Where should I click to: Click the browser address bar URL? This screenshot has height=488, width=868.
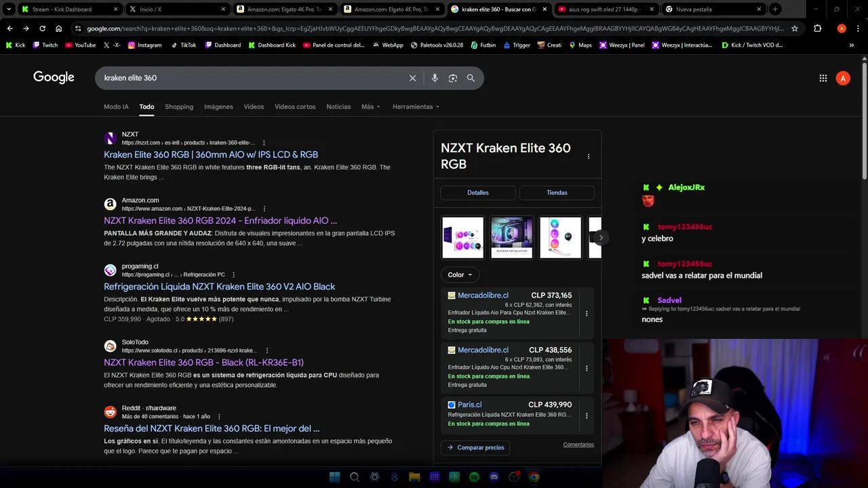point(434,28)
